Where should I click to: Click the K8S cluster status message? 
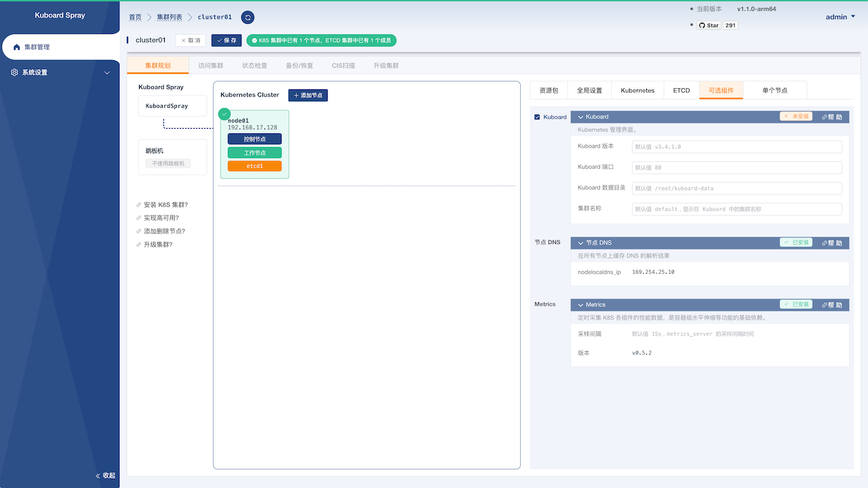[x=321, y=41]
